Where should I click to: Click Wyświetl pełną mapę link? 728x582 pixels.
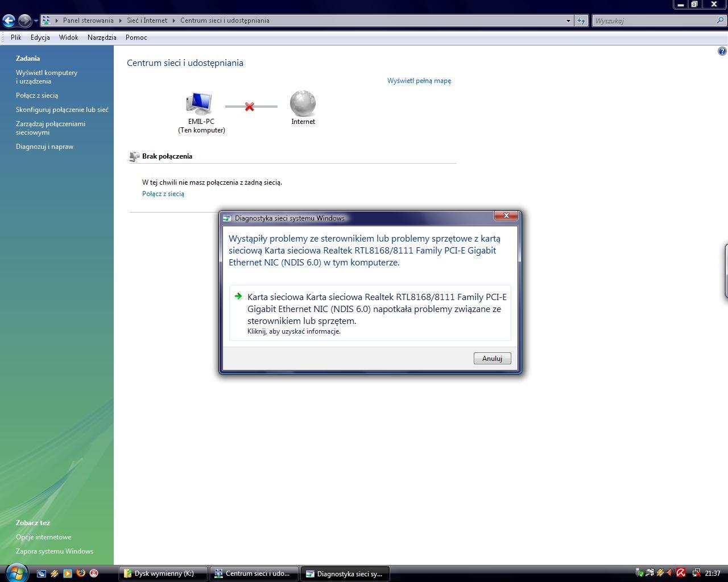419,81
